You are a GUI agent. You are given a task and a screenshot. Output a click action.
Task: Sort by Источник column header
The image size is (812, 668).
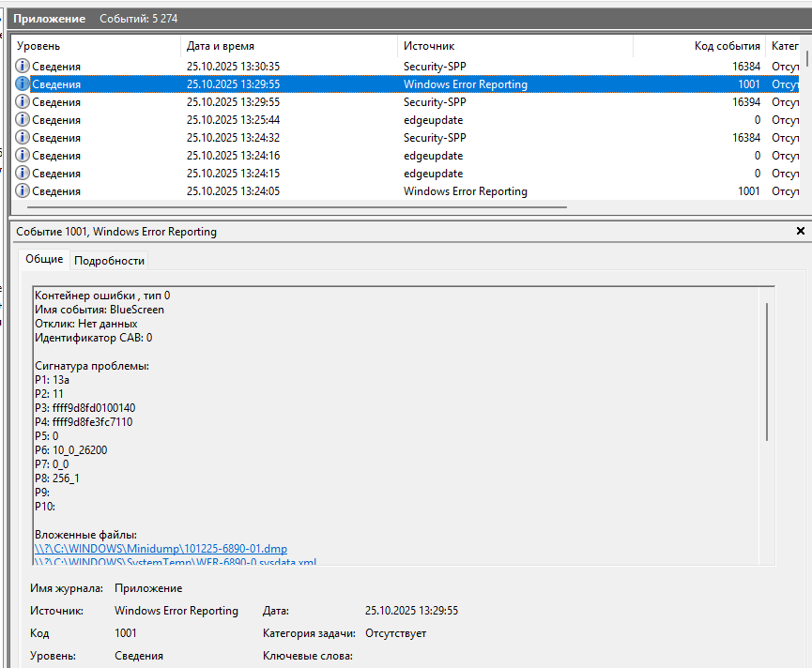[x=515, y=46]
